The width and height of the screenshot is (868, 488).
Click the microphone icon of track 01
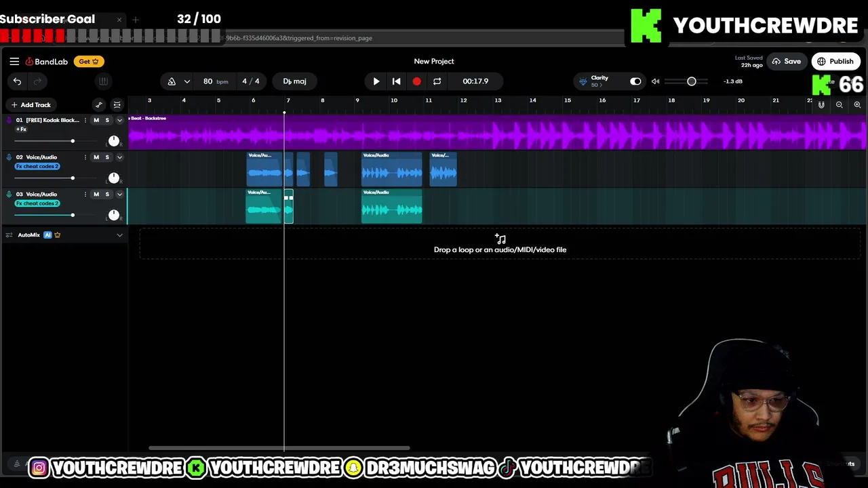point(9,120)
